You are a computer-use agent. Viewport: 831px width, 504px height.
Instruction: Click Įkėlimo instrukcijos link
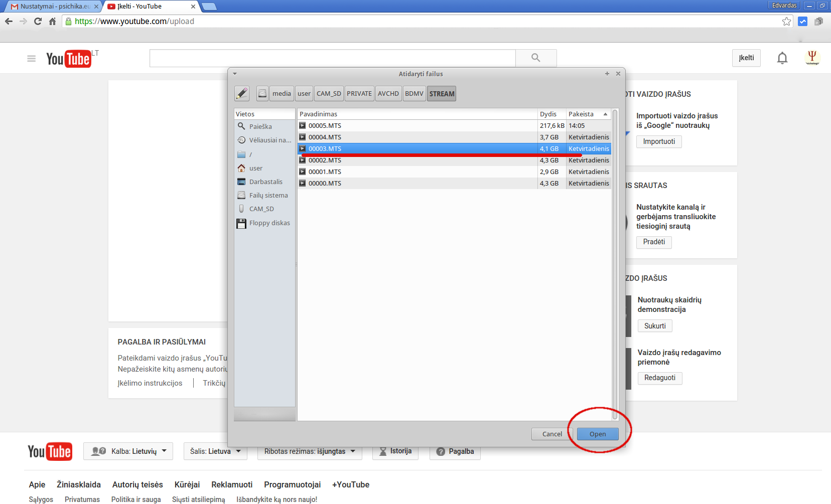pos(150,383)
